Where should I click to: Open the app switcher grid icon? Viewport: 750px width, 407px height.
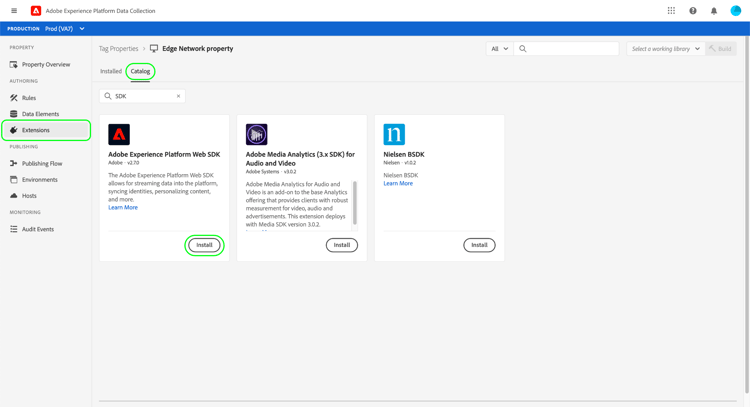[x=671, y=11]
